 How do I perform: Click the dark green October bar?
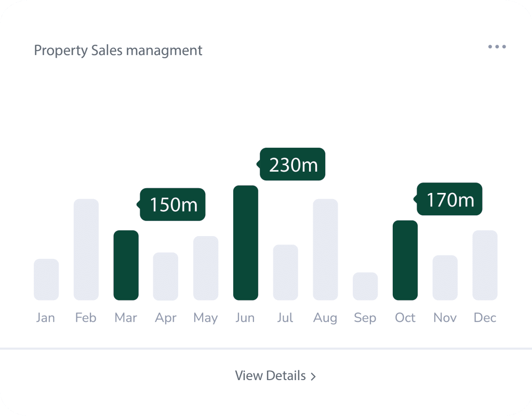click(x=405, y=261)
